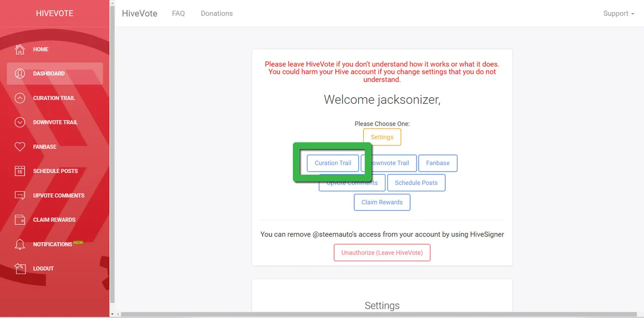Click the 'You can remove @steemauto's access' text

(382, 234)
